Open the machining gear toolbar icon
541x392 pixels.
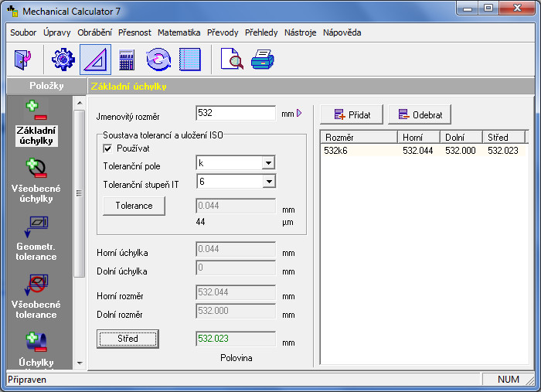pyautogui.click(x=63, y=60)
